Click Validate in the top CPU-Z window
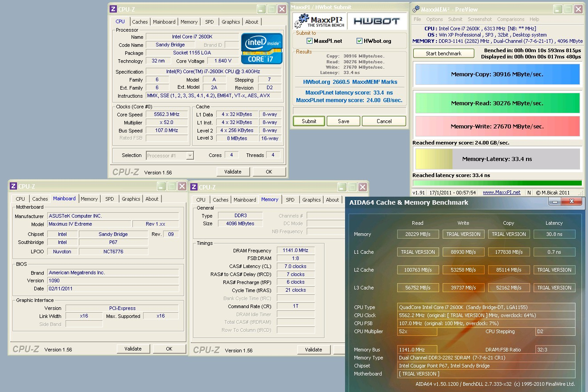The width and height of the screenshot is (588, 392). [233, 172]
